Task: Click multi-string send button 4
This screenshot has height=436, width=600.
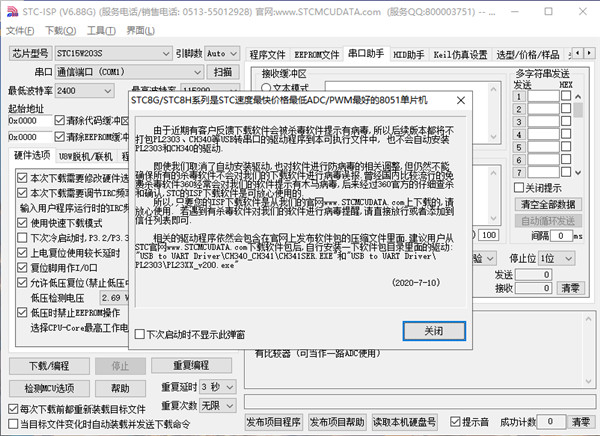Action: pyautogui.click(x=519, y=134)
